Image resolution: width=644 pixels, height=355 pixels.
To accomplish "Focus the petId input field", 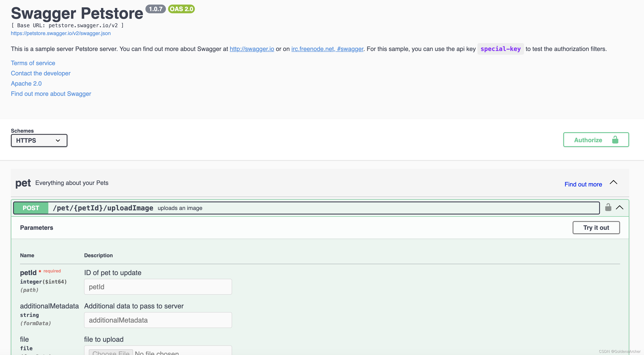I will 158,287.
